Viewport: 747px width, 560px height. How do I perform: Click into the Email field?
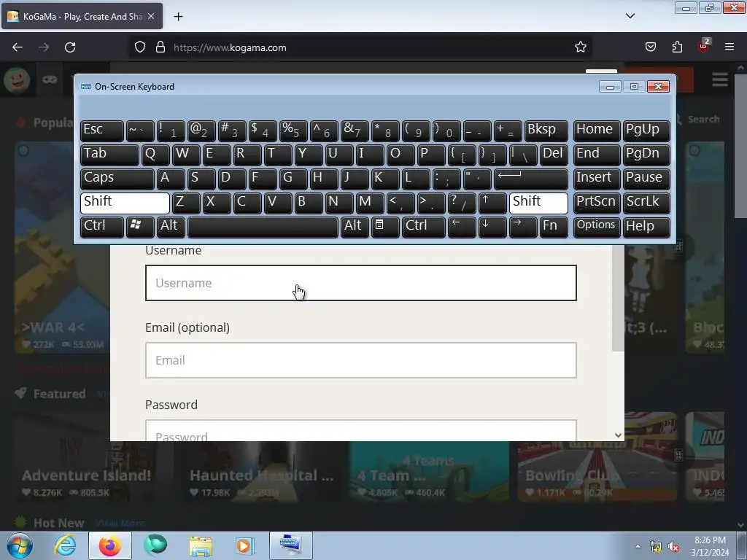coord(360,360)
